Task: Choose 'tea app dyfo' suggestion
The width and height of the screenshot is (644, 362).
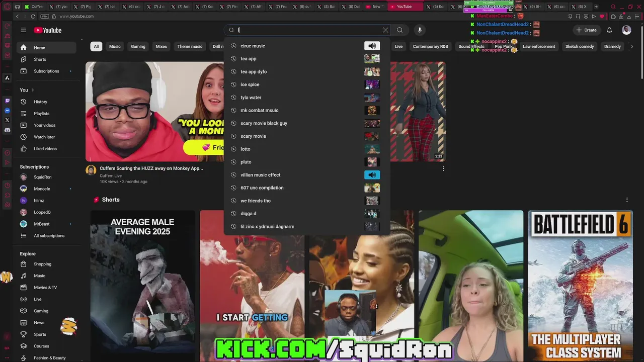Action: coord(307,71)
